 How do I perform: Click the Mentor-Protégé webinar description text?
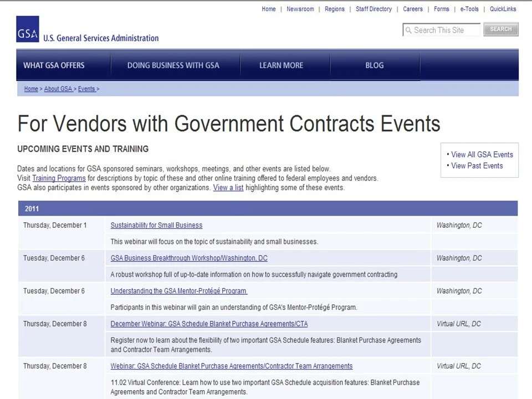(x=234, y=308)
